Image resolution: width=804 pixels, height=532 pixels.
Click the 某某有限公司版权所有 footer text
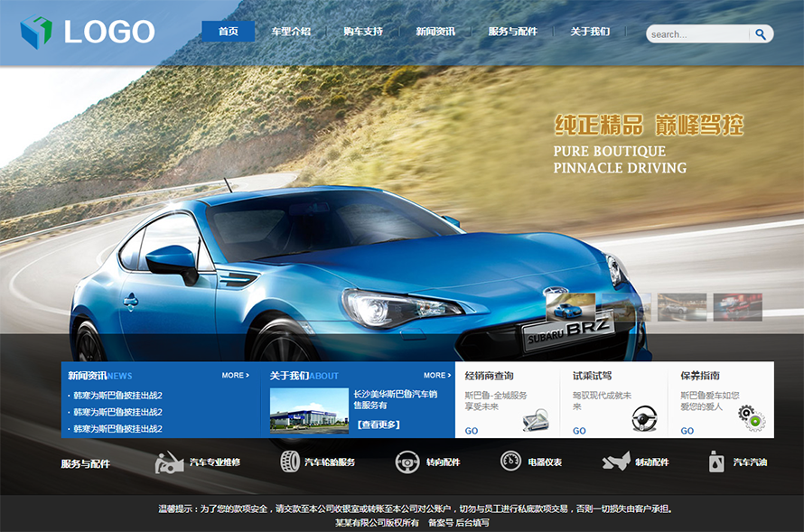(377, 523)
